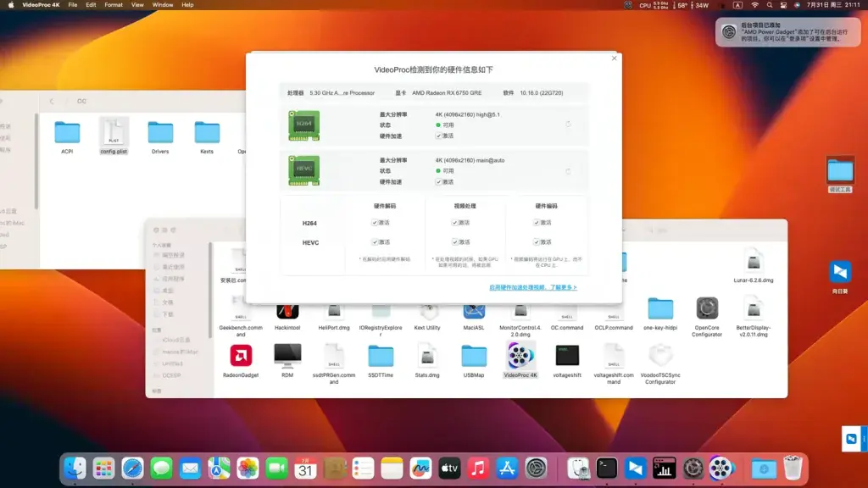868x488 pixels.
Task: Open the hardware acceleration learn more link
Action: [533, 287]
